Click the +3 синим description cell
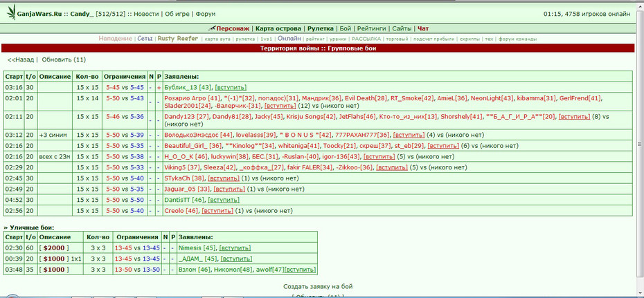This screenshot has height=298, width=644. point(55,135)
